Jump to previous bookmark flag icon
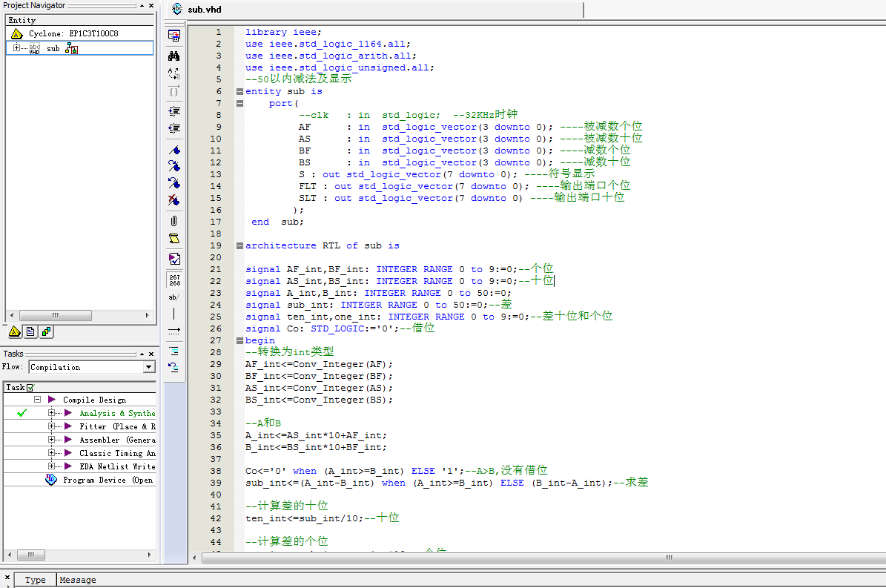This screenshot has width=886, height=588. 174,183
